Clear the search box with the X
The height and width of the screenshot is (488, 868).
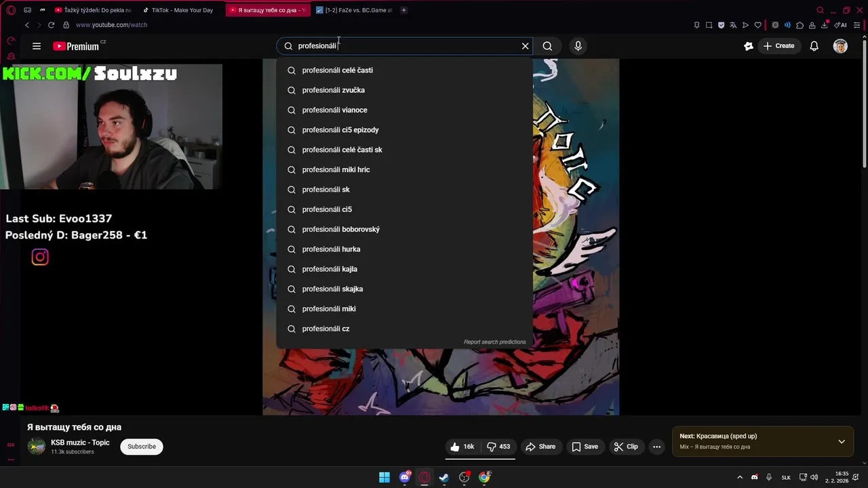tap(525, 46)
